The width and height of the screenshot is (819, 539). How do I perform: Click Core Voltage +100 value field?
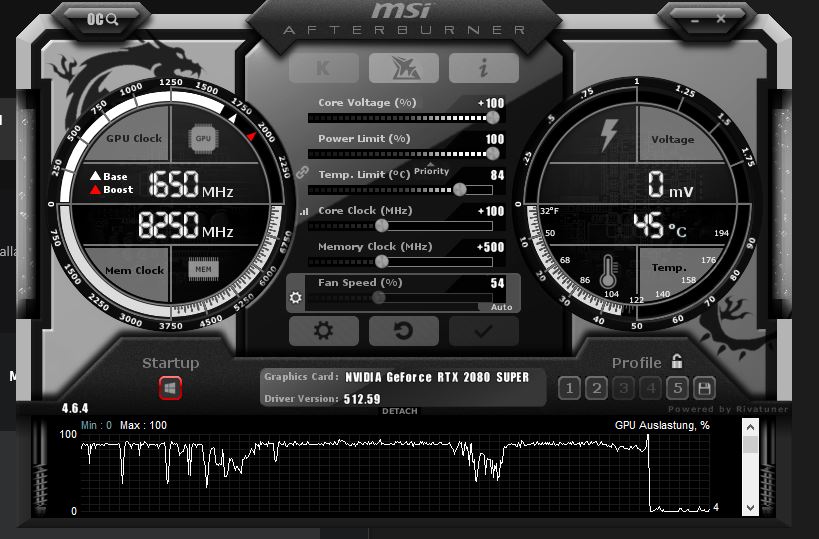pyautogui.click(x=491, y=103)
